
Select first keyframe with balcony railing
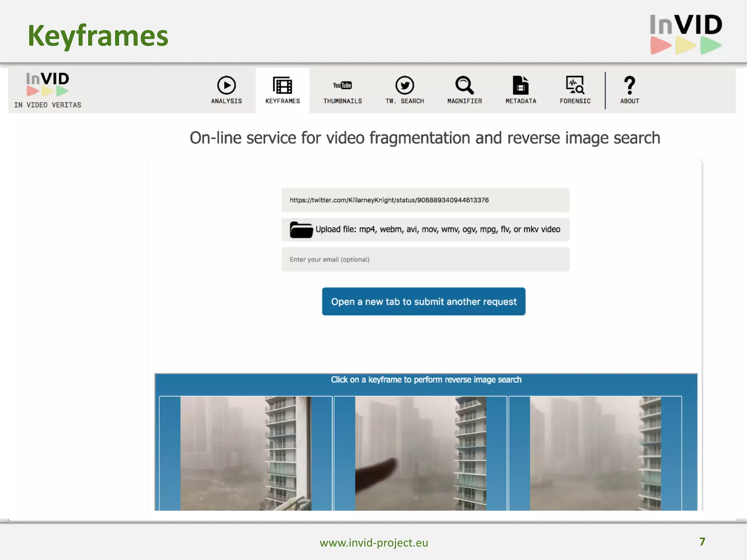pos(246,453)
